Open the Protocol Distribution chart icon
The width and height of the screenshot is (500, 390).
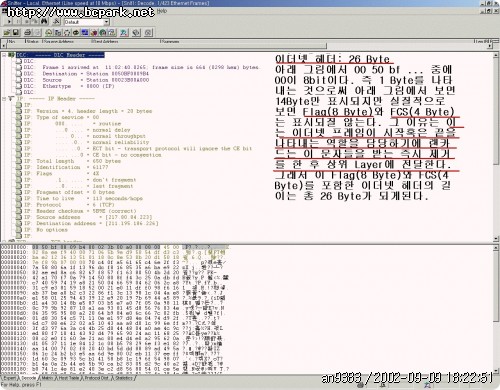point(94,33)
